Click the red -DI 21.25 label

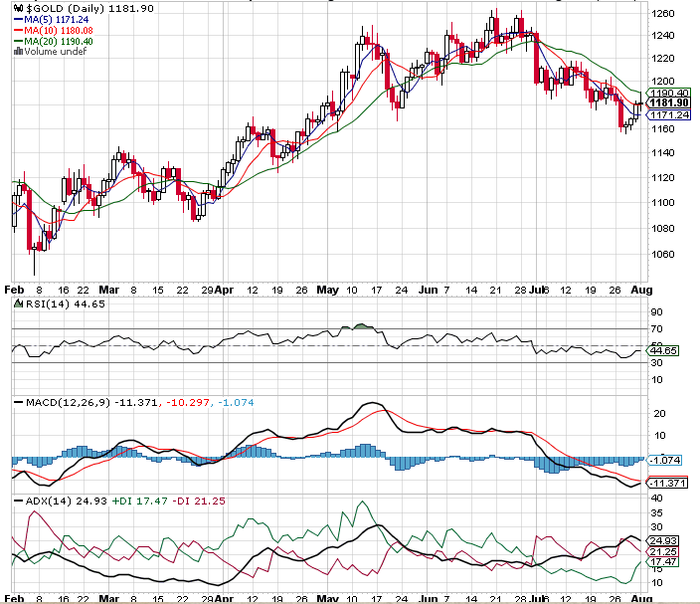(199, 502)
